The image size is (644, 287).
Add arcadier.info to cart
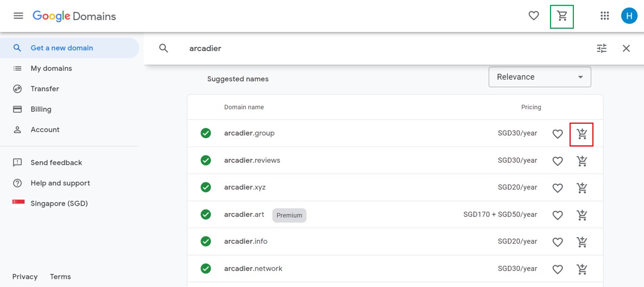click(582, 243)
